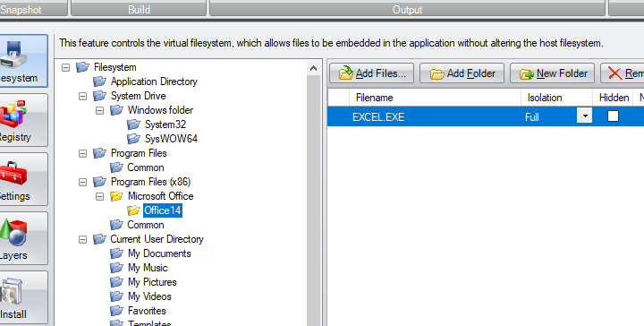Image resolution: width=644 pixels, height=326 pixels.
Task: Click the Office14 yellow folder icon
Action: [133, 210]
